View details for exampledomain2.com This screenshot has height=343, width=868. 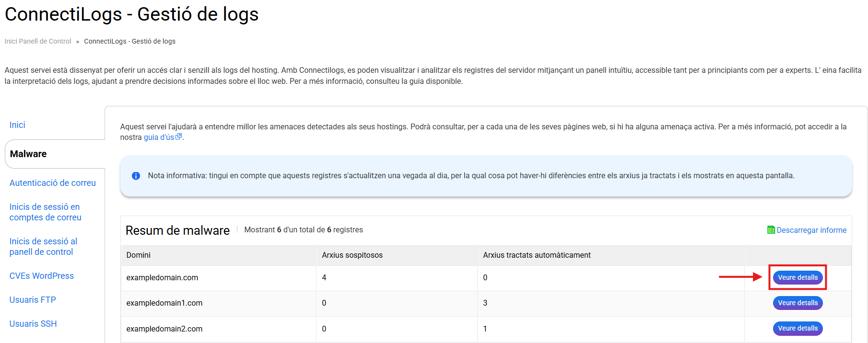(798, 328)
